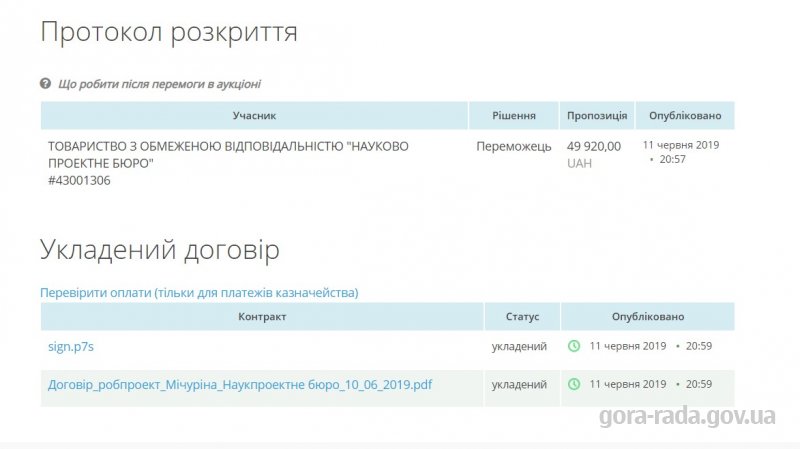This screenshot has height=449, width=800.
Task: Click clock icon in sign.p7s row
Action: pos(574,346)
